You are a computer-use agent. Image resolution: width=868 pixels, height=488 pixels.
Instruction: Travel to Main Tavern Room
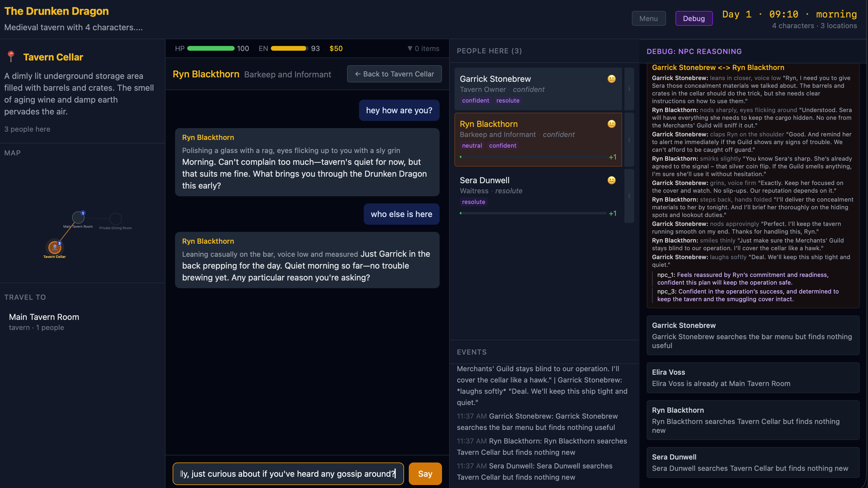(x=82, y=322)
